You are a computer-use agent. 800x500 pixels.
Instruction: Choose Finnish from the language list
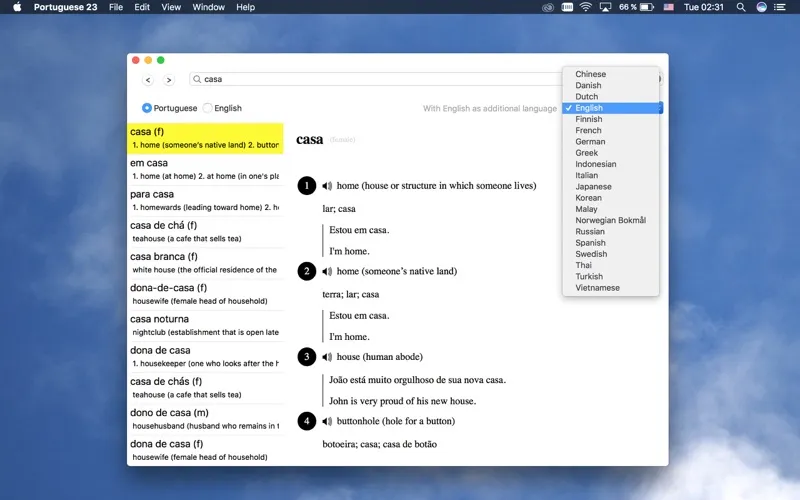(611, 119)
